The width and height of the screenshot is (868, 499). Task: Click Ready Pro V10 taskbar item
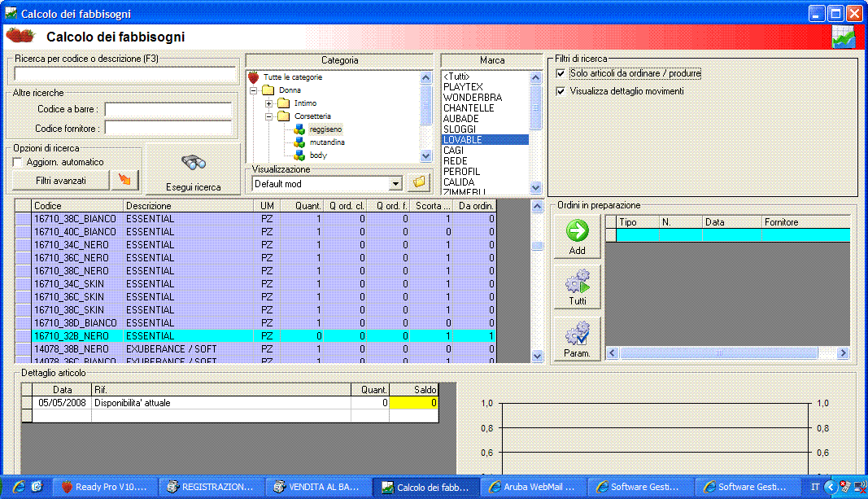click(105, 487)
